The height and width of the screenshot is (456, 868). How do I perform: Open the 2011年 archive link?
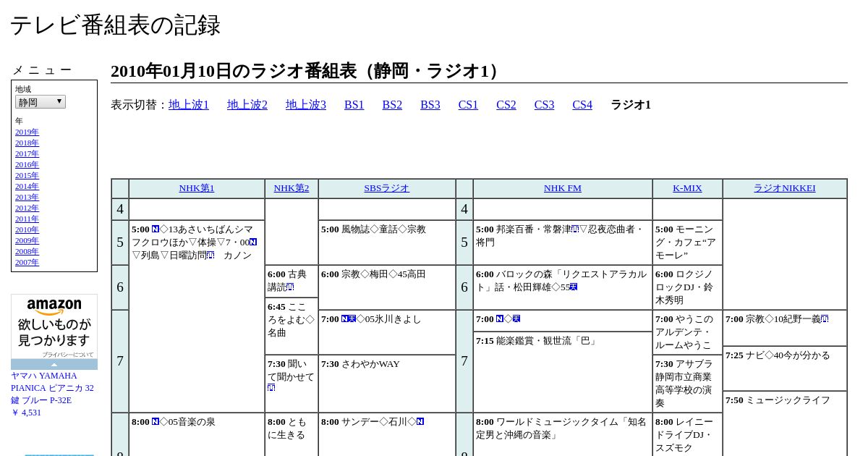coord(27,219)
